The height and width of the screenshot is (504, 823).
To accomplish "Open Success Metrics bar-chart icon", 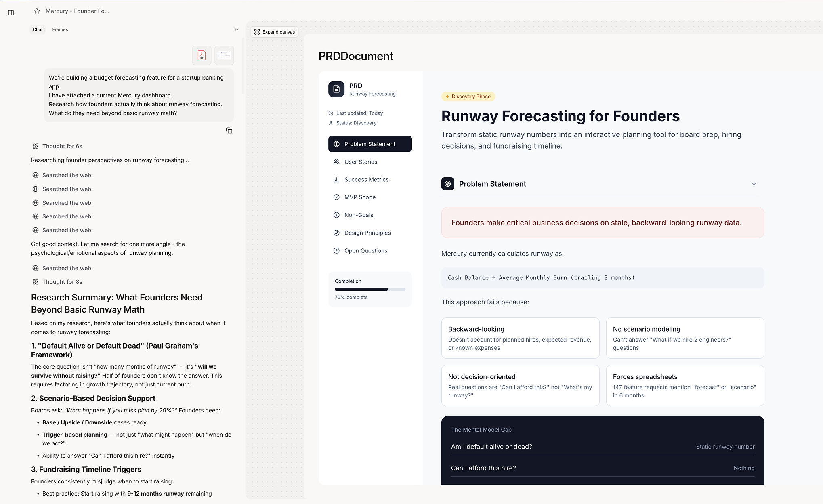I will [336, 179].
